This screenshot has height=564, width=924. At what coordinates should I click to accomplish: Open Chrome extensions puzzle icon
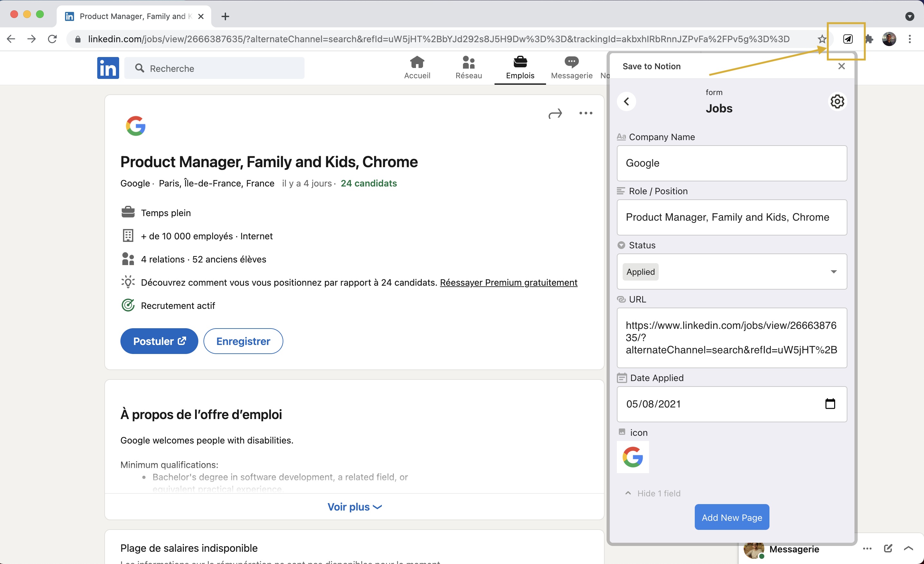tap(869, 39)
